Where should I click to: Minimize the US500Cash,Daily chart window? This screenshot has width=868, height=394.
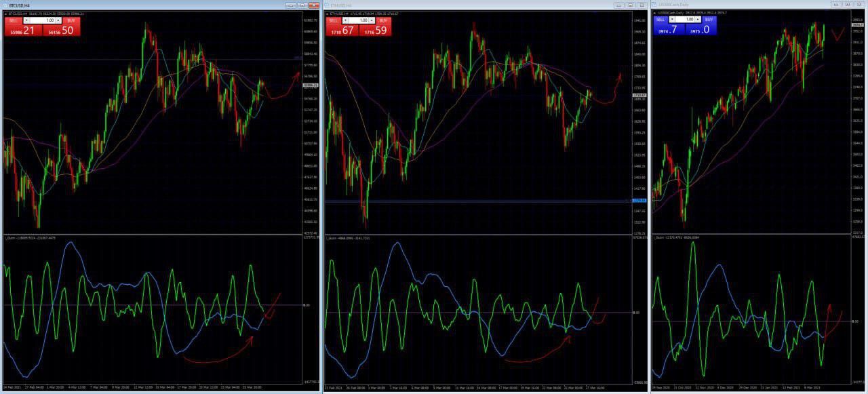[836, 4]
